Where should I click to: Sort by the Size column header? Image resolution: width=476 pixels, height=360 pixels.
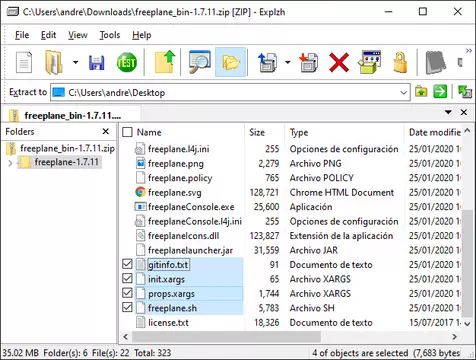(x=257, y=132)
